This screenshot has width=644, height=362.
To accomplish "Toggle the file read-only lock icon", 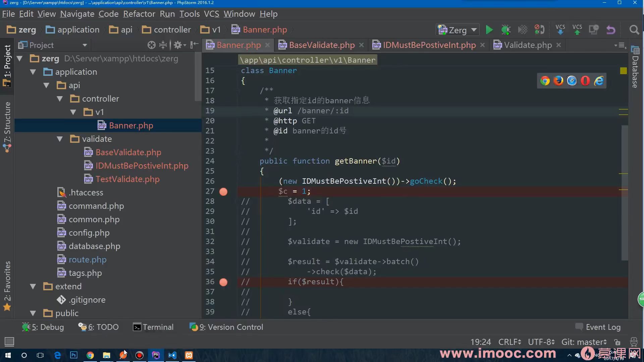I will [x=617, y=342].
